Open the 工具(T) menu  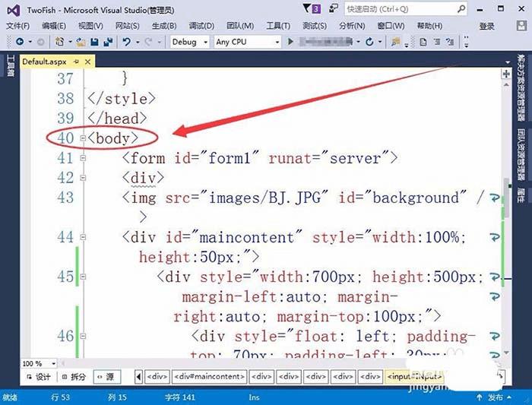tap(278, 26)
